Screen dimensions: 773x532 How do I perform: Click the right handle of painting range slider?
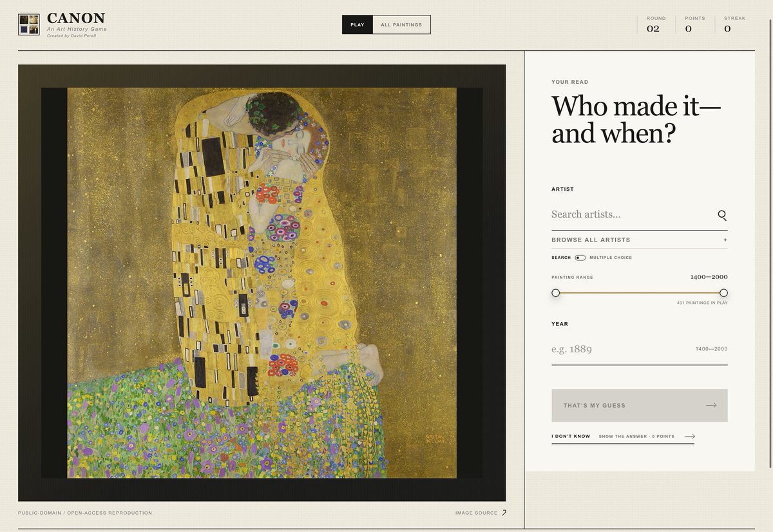(x=723, y=292)
